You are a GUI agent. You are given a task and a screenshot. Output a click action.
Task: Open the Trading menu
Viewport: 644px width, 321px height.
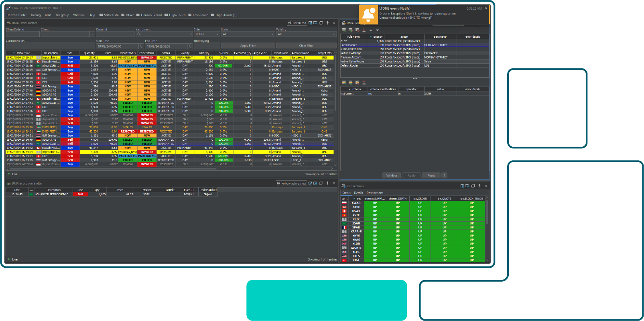click(36, 15)
